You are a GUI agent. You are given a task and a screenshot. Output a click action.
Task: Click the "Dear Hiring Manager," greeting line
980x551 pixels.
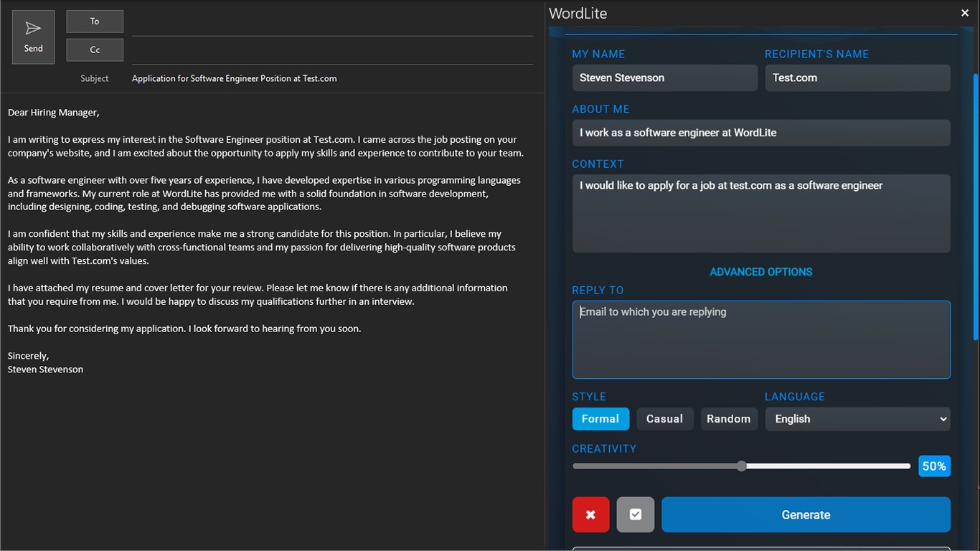coord(54,113)
